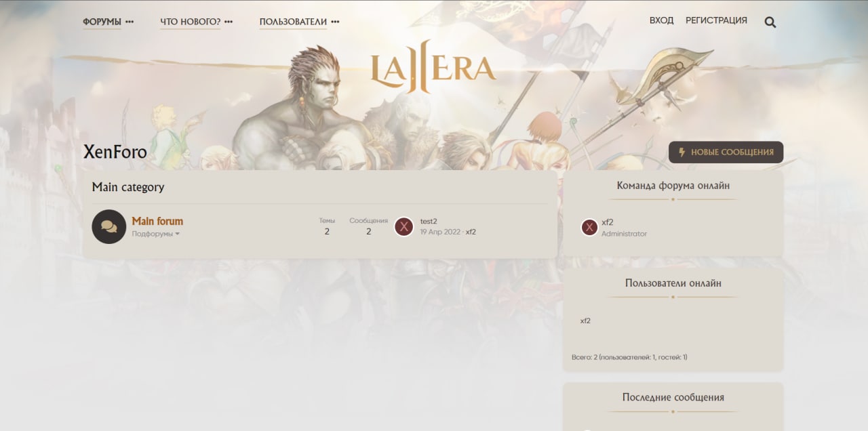The height and width of the screenshot is (431, 868).
Task: Open the search magnifier icon
Action: [x=770, y=22]
